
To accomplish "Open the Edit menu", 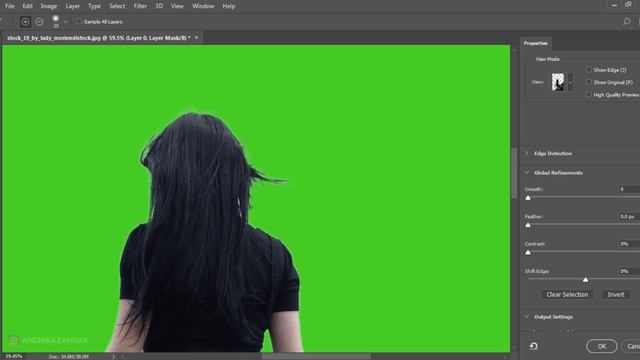I will point(27,6).
